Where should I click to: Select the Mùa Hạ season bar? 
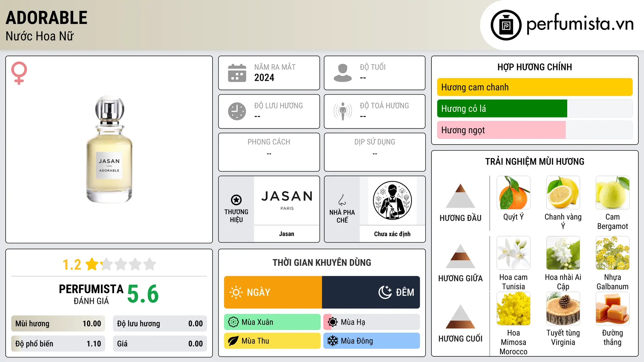372,322
